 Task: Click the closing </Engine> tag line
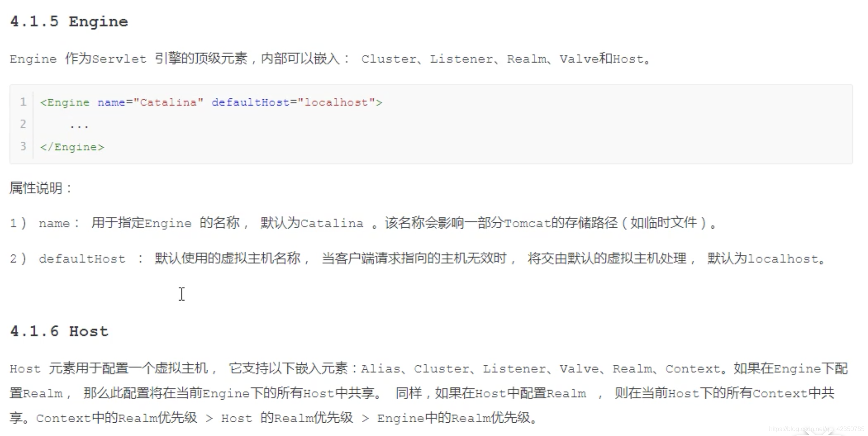[x=72, y=147]
